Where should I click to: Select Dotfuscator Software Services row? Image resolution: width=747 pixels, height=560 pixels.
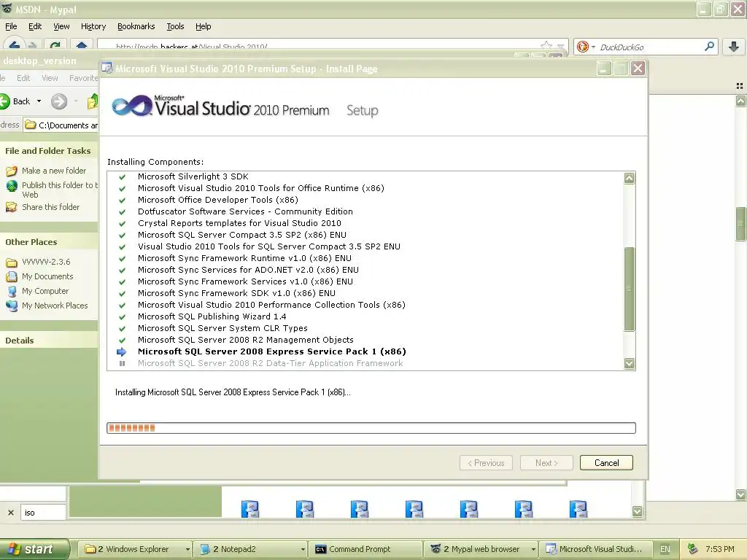click(245, 211)
